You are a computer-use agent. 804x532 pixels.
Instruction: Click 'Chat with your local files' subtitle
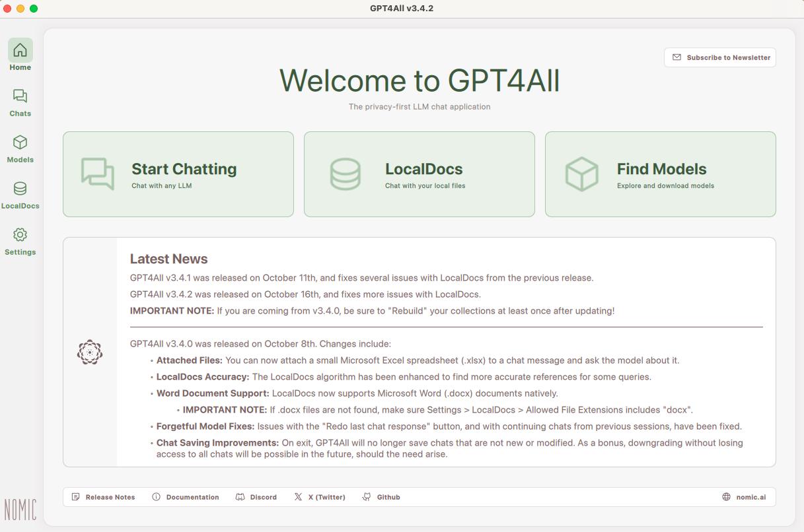click(x=425, y=185)
